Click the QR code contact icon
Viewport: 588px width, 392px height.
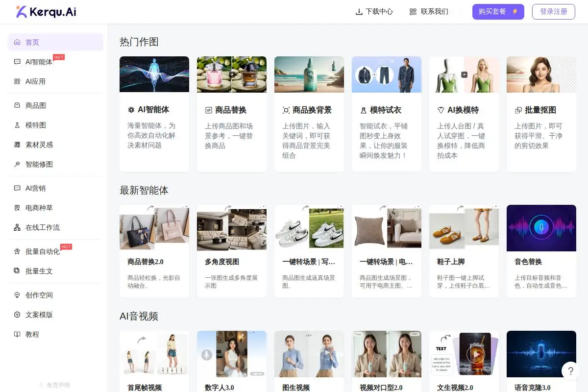point(413,12)
